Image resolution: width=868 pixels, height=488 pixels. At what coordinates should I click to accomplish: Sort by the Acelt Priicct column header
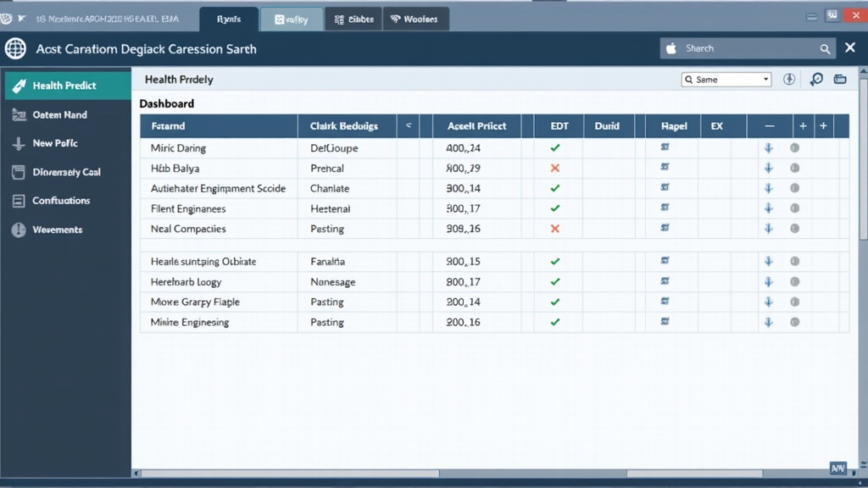476,126
